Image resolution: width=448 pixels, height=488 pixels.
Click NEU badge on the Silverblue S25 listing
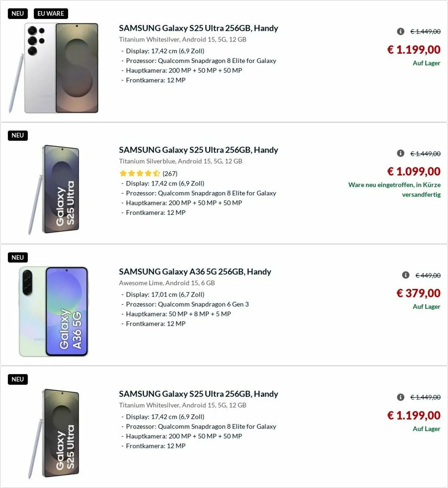18,135
